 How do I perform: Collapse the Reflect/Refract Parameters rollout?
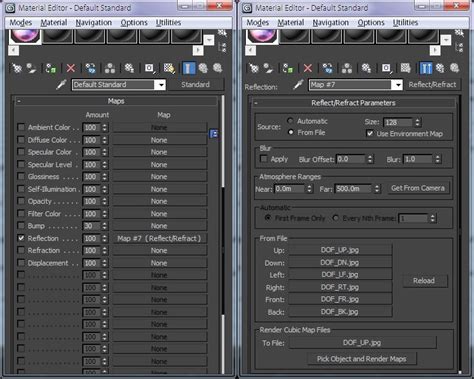pos(353,103)
